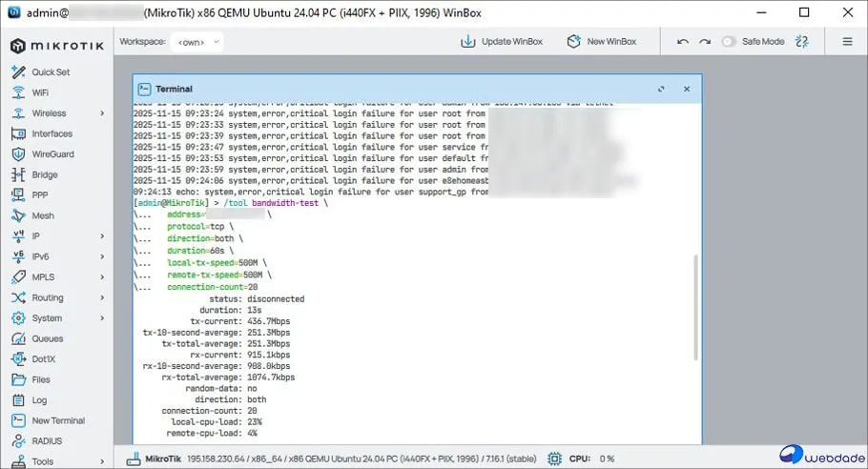
Task: Click the icon right of Safe Mode
Action: point(802,42)
